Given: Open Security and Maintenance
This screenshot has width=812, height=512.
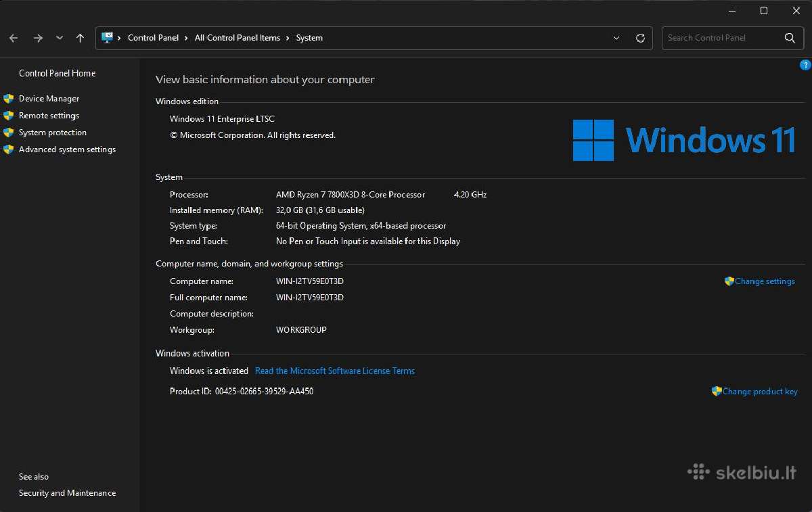Looking at the screenshot, I should point(67,493).
